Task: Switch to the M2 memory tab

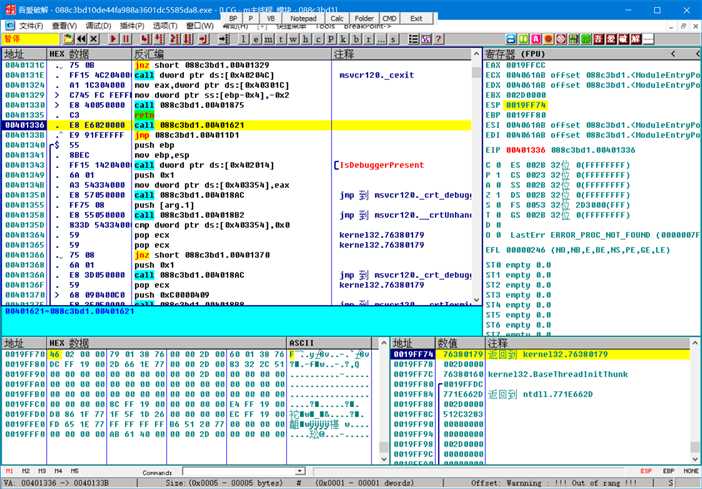Action: pyautogui.click(x=26, y=471)
